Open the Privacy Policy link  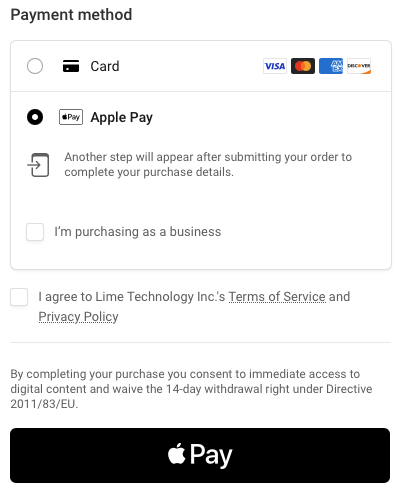coord(78,317)
